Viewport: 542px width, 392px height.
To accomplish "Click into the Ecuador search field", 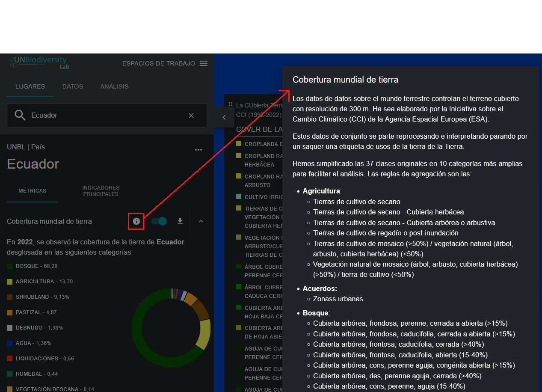I will tap(107, 116).
